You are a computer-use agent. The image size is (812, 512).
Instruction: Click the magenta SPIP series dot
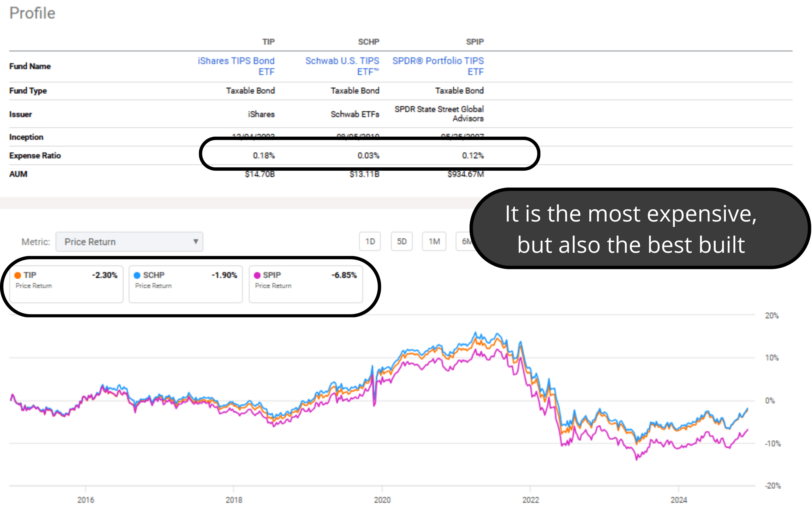tap(257, 275)
